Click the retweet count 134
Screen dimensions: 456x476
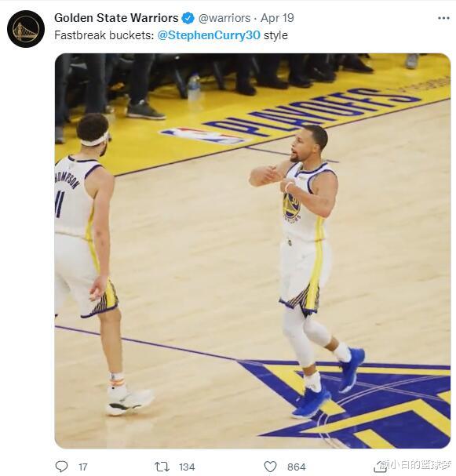click(187, 467)
